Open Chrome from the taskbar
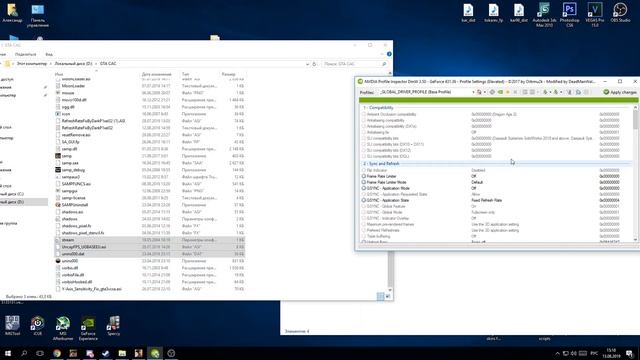Screen dimensions: 640x360 pos(57,353)
